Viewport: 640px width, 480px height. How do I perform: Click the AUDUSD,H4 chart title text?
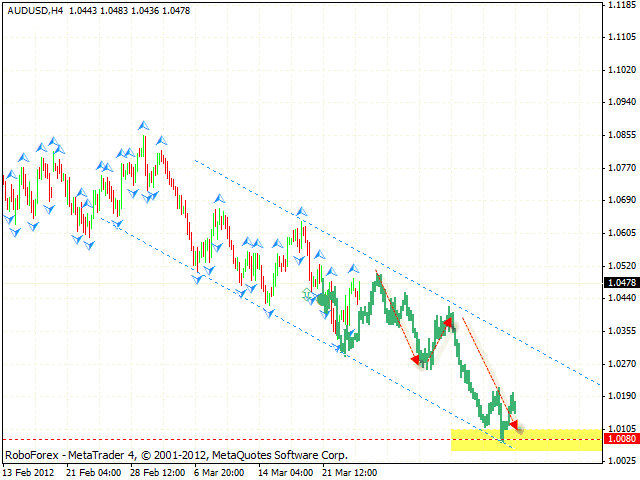(36, 11)
